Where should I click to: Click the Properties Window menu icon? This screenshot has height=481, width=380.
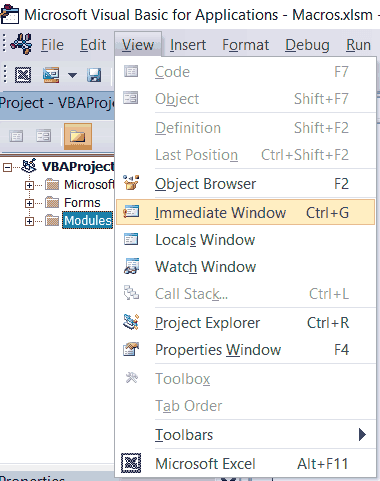[131, 349]
